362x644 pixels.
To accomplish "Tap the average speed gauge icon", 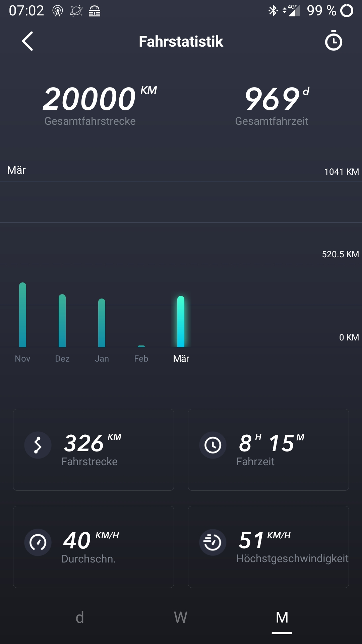I will click(x=38, y=542).
